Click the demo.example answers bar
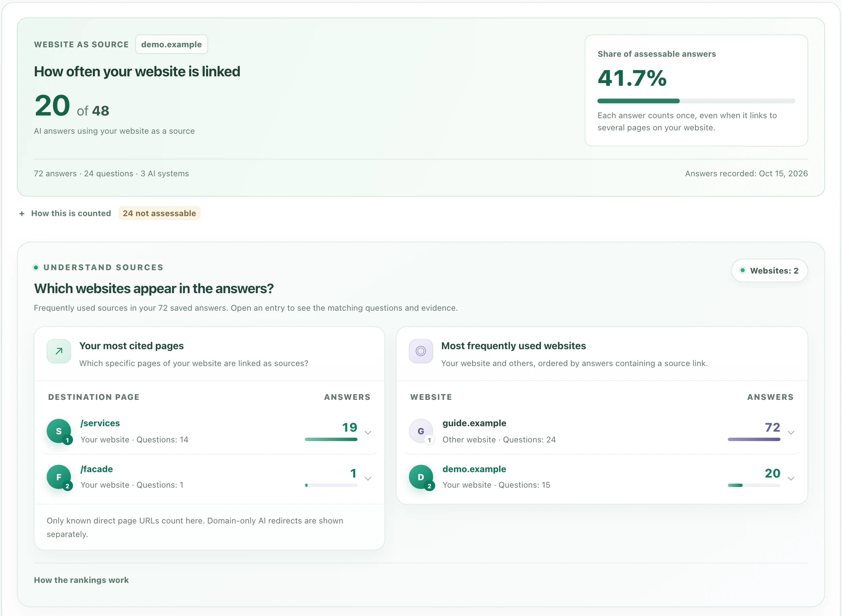Screen dimensions: 842x616 pos(754,485)
